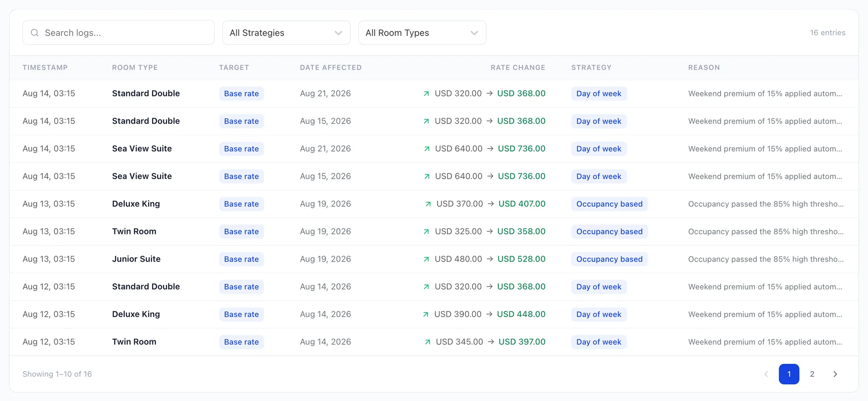Go to the next page with the right chevron
Viewport: 868px width, 401px height.
(835, 374)
